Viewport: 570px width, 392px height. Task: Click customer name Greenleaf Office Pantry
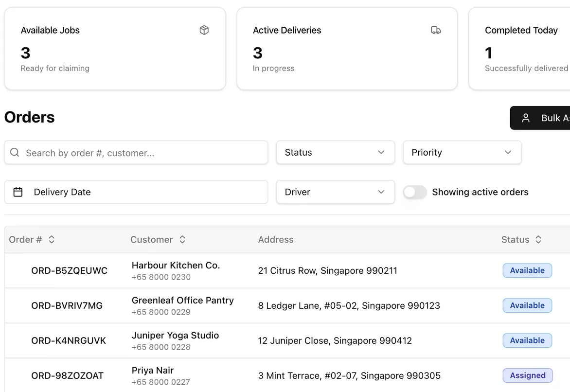click(x=182, y=301)
